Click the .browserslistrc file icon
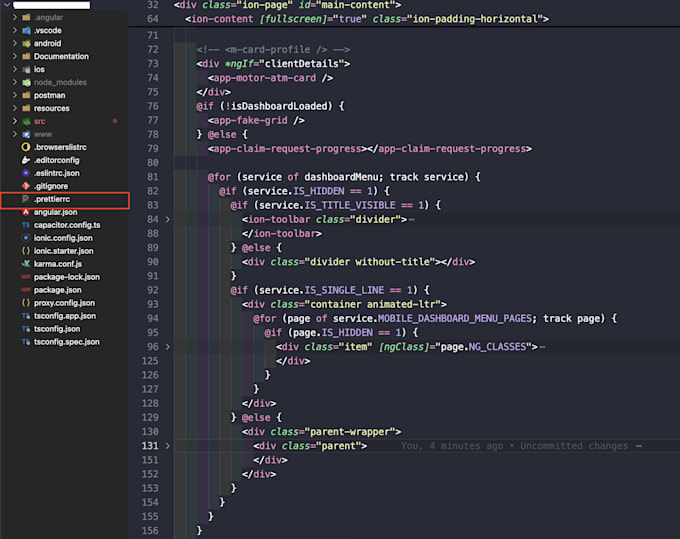The width and height of the screenshot is (680, 539). point(26,147)
